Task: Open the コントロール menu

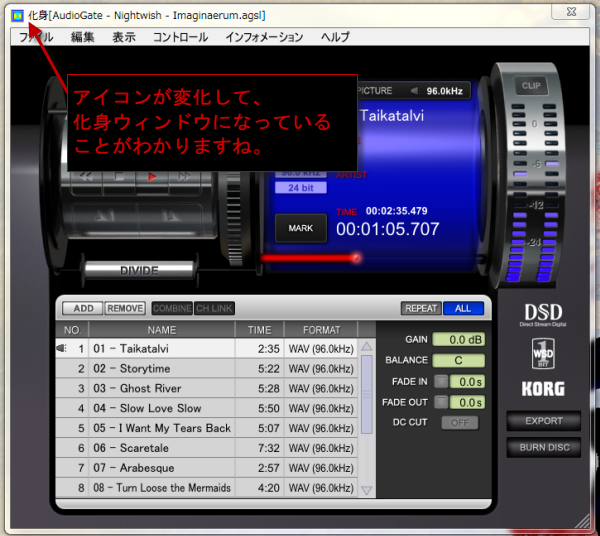Action: [180, 37]
